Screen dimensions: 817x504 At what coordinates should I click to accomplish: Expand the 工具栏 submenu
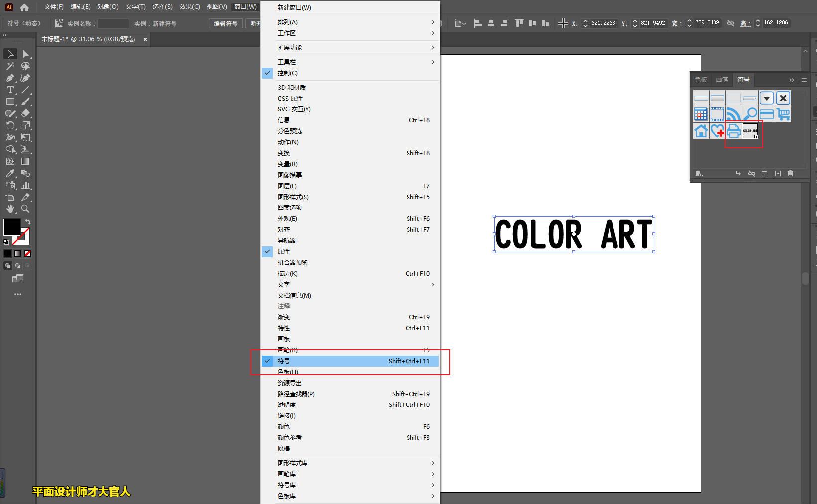[x=350, y=62]
